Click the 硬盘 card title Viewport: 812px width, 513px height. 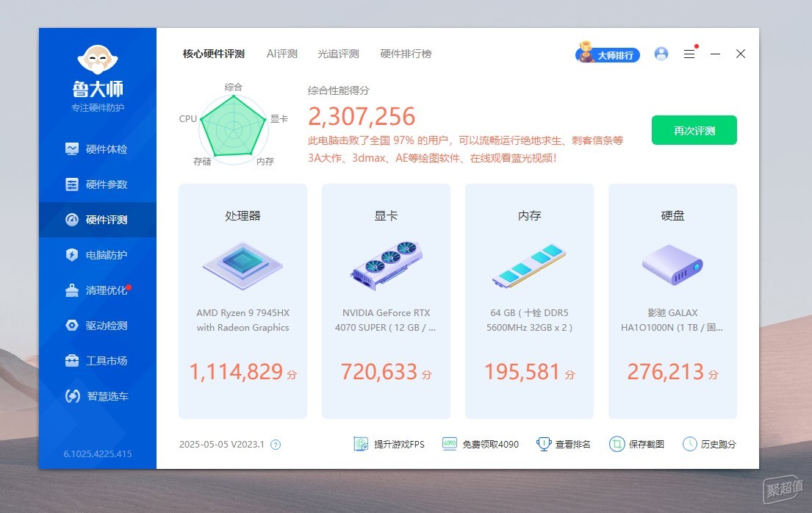click(672, 216)
